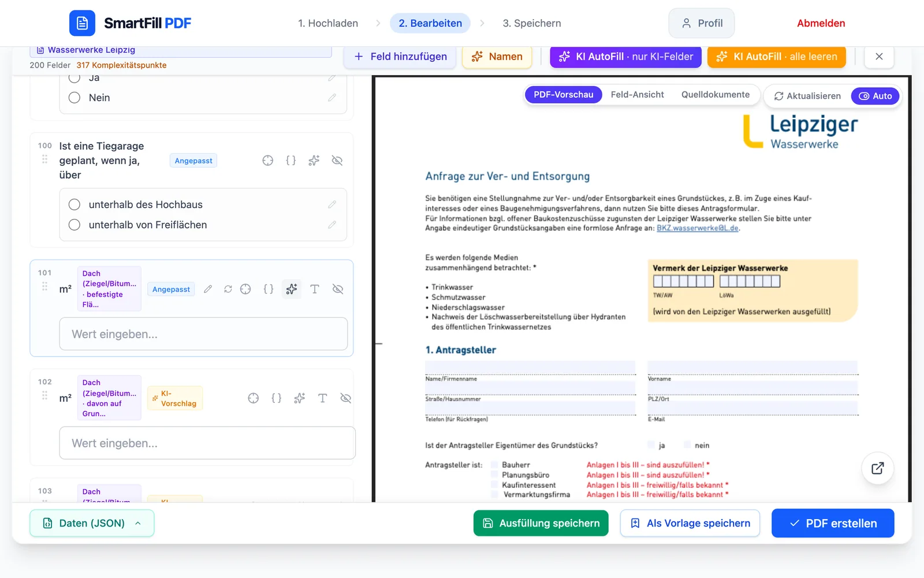Click Als Vorlage speichern button
924x578 pixels.
[x=690, y=523]
